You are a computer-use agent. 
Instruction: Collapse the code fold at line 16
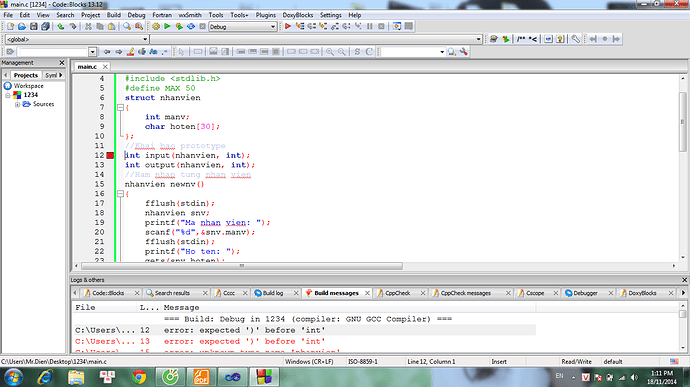[120, 194]
